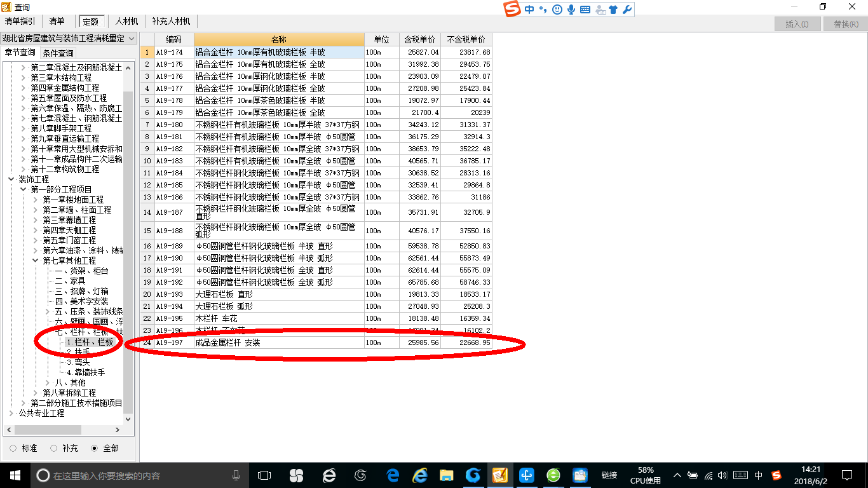Open Sogou soft keyboard icon
The height and width of the screenshot is (488, 868).
tap(585, 10)
